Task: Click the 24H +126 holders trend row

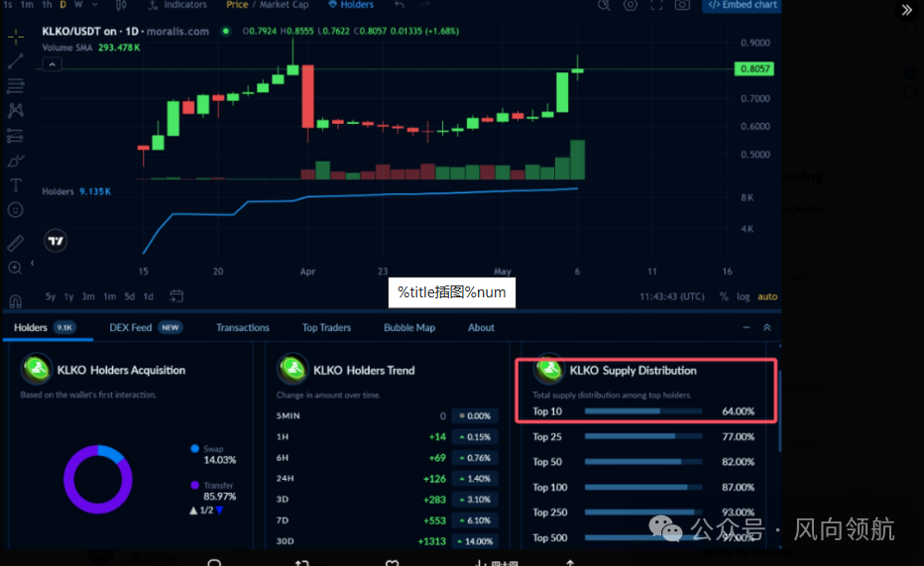Action: (388, 479)
